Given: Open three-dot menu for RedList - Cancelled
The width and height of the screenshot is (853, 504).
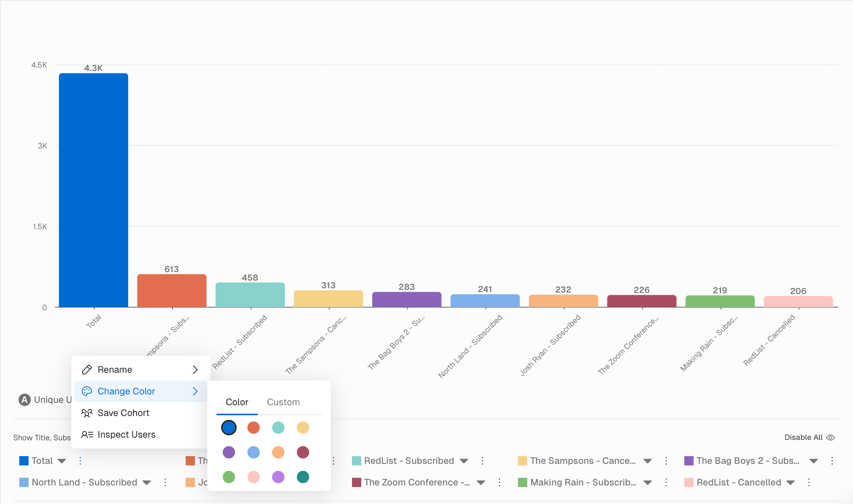Looking at the screenshot, I should click(809, 482).
